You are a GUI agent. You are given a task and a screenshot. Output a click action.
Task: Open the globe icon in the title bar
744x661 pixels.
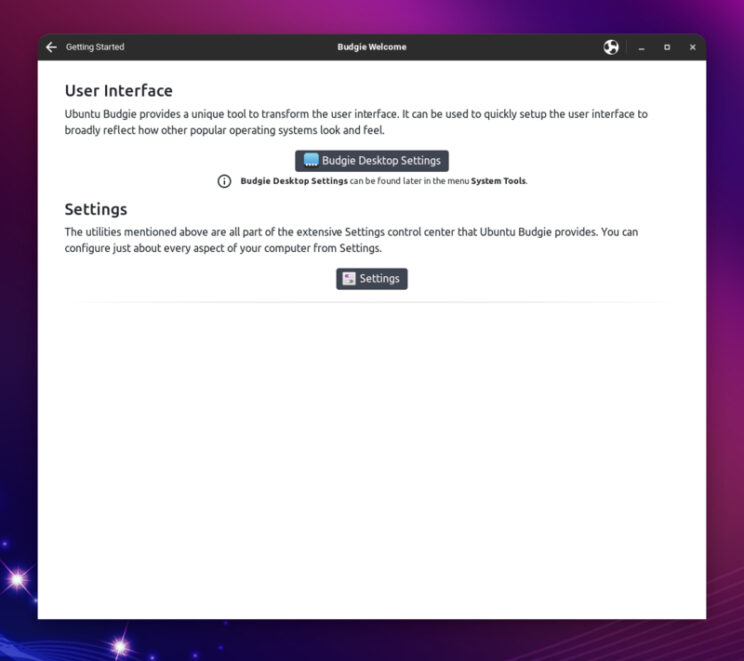[x=611, y=47]
